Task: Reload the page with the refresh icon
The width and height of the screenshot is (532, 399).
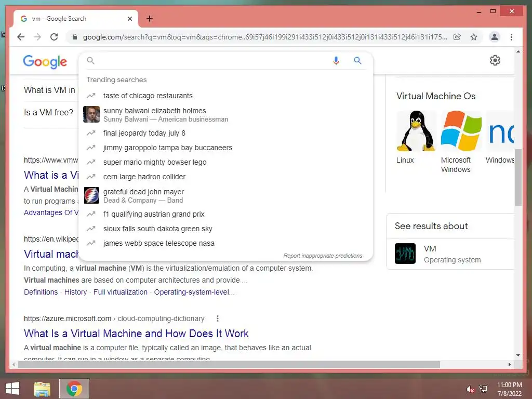Action: pyautogui.click(x=54, y=37)
